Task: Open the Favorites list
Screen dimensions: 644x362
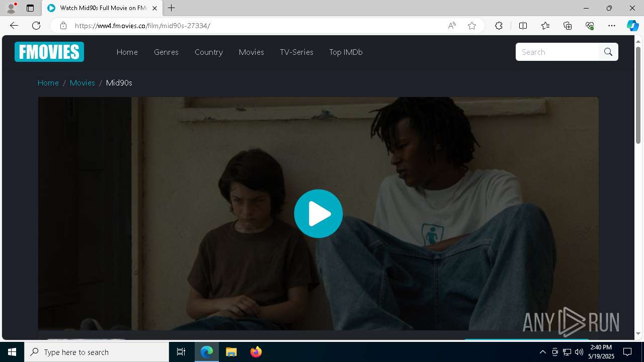Action: 545,26
